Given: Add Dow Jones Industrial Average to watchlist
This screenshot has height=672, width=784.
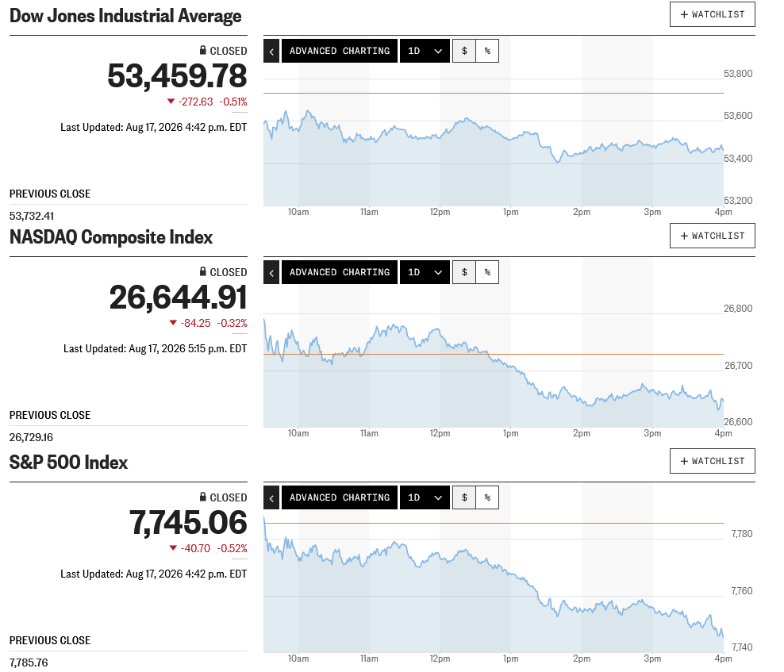Looking at the screenshot, I should pyautogui.click(x=713, y=14).
